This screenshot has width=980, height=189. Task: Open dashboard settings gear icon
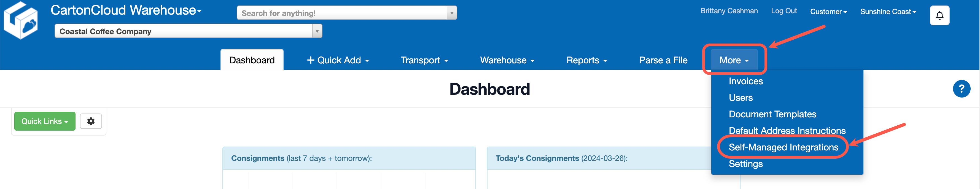(91, 121)
